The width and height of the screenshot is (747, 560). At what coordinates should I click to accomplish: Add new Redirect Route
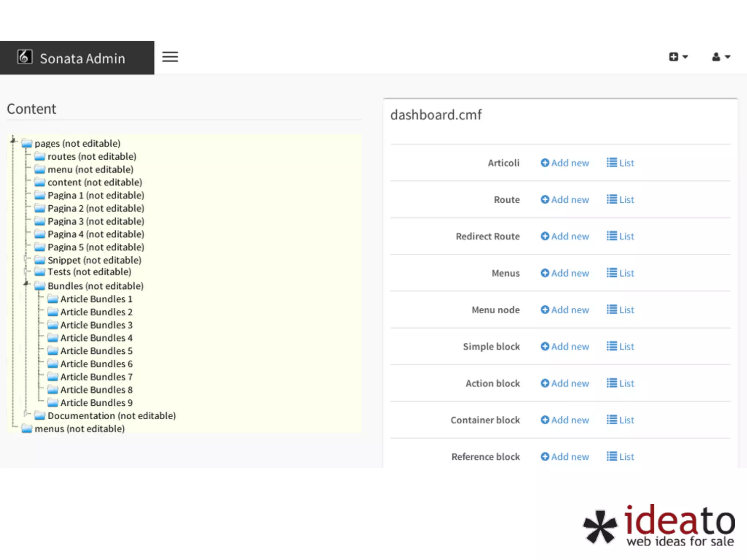point(565,236)
